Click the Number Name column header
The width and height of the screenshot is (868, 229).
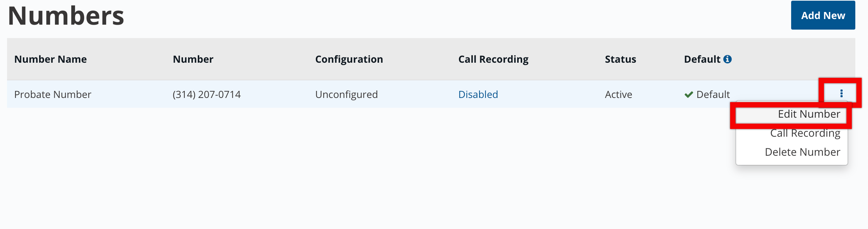50,59
